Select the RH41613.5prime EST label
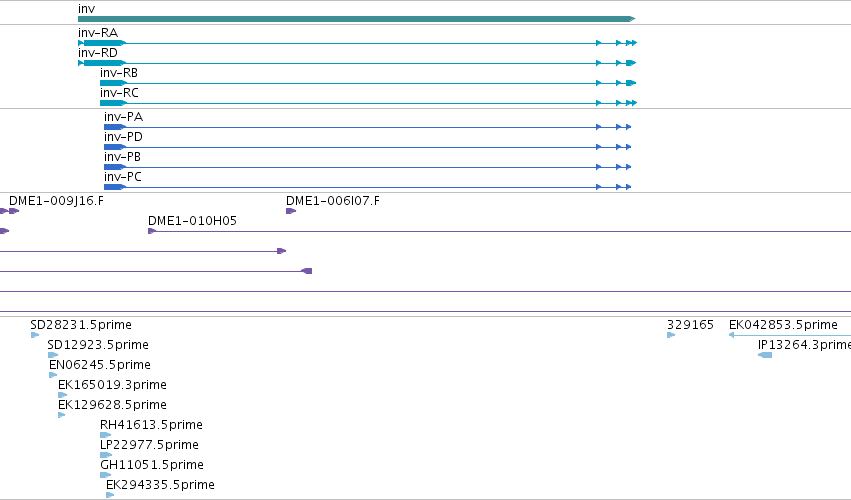Screen dimensions: 851x500 pos(151,425)
